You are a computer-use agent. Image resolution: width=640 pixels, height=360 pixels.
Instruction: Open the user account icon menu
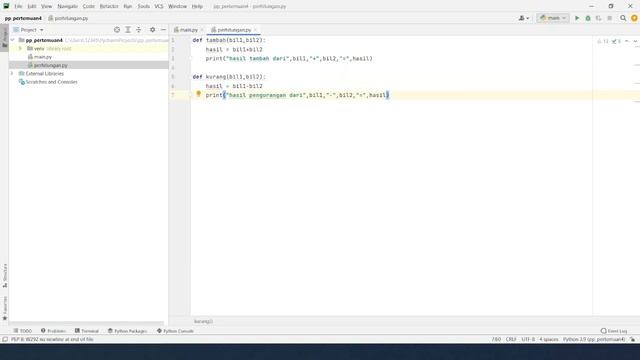click(523, 18)
